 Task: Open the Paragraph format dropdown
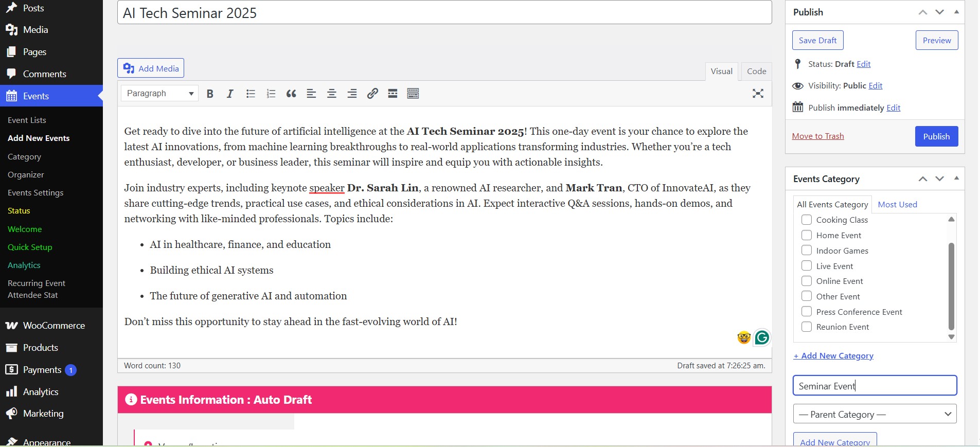pos(160,94)
